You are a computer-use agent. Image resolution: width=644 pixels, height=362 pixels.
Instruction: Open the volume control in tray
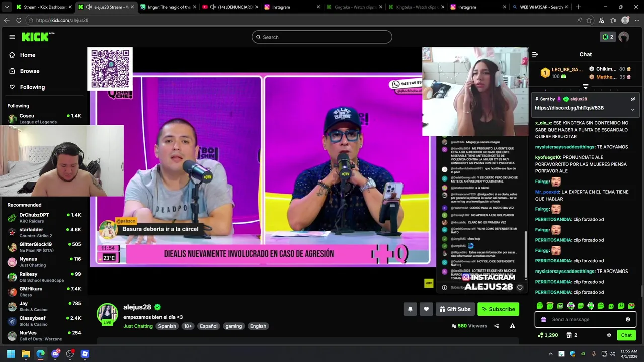[612, 354]
